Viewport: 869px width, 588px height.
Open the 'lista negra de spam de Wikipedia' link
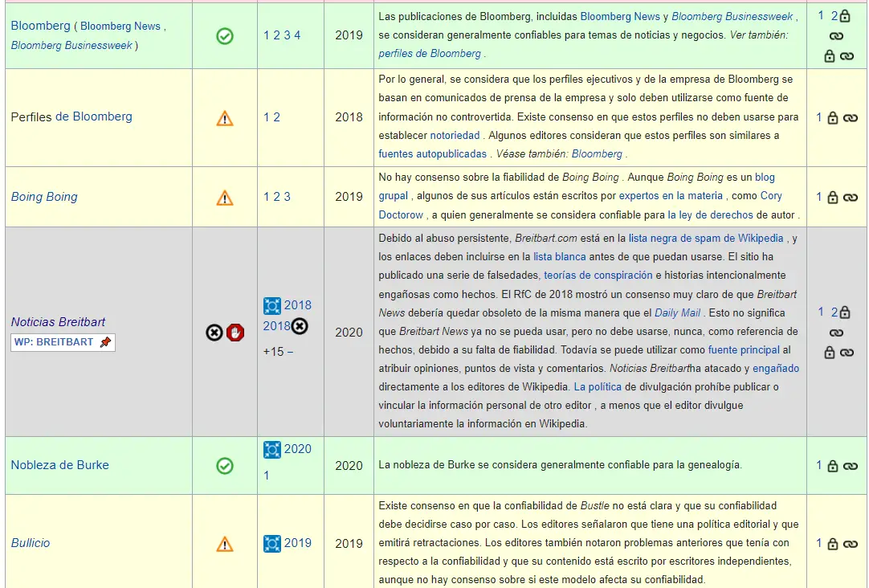pyautogui.click(x=706, y=239)
